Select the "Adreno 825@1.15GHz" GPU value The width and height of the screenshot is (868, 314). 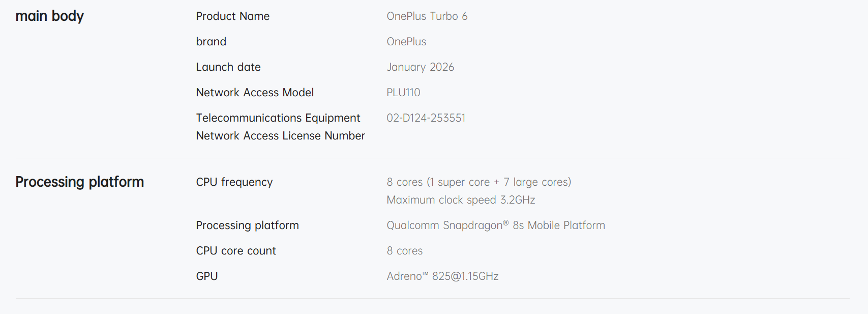[442, 276]
